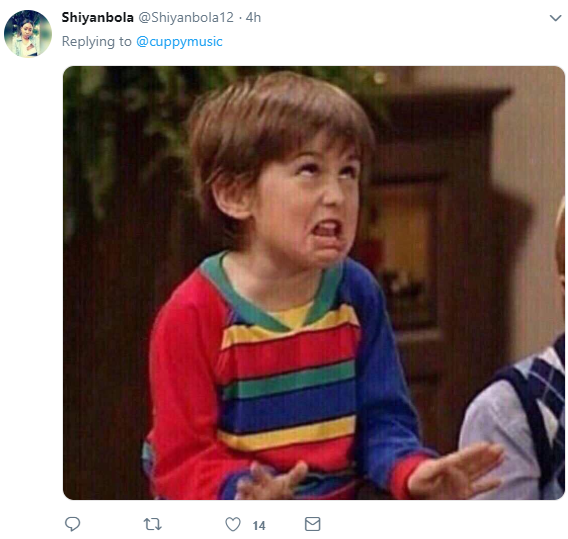Open the tweet via the 4h timestamp
Image resolution: width=568 pixels, height=539 pixels.
click(253, 17)
